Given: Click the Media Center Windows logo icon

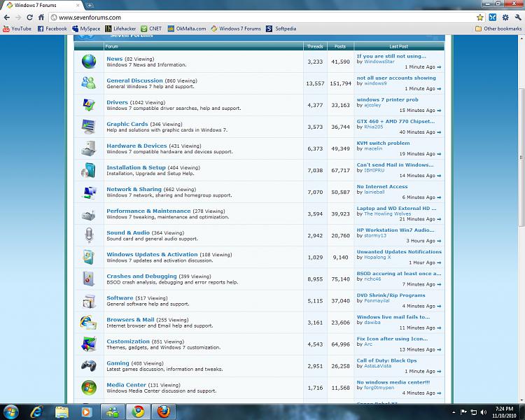Looking at the screenshot, I should coord(89,388).
